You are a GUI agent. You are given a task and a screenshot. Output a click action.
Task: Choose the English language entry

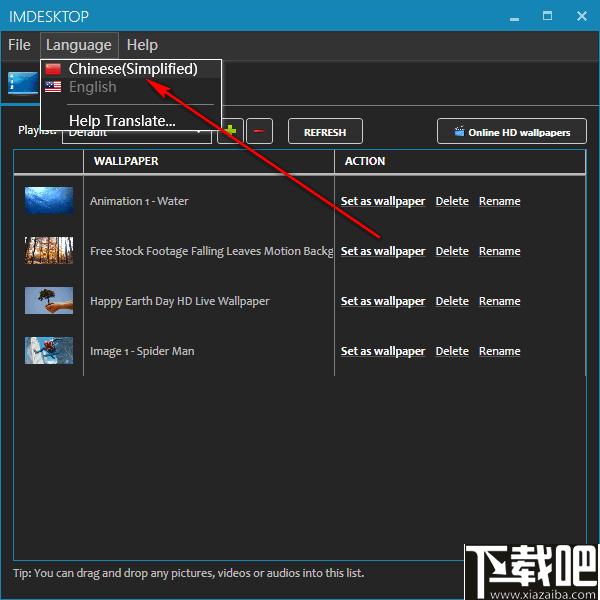point(131,87)
